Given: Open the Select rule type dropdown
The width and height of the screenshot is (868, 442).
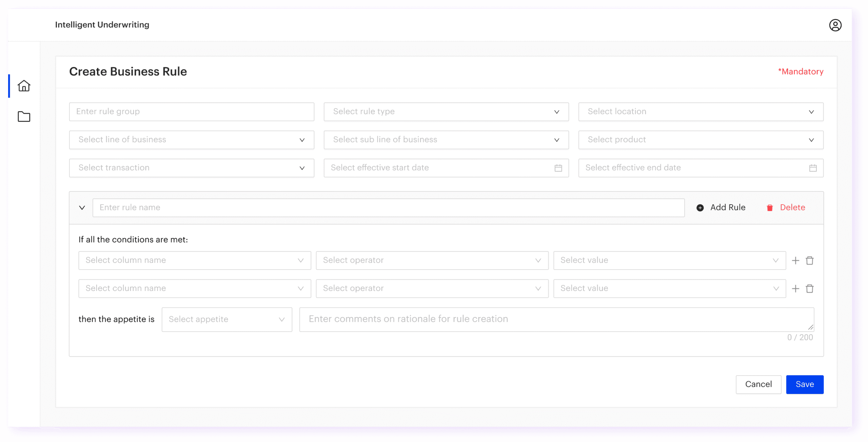Looking at the screenshot, I should (446, 112).
